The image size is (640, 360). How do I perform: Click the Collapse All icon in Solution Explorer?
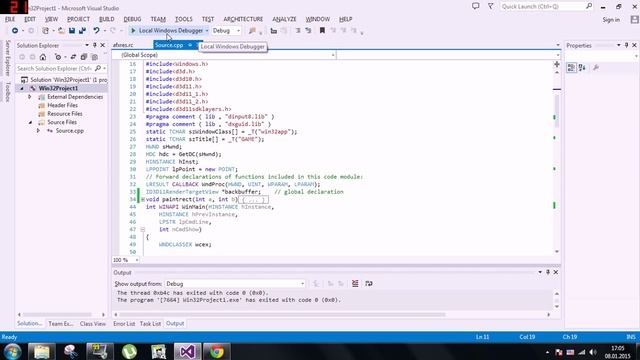point(84,57)
